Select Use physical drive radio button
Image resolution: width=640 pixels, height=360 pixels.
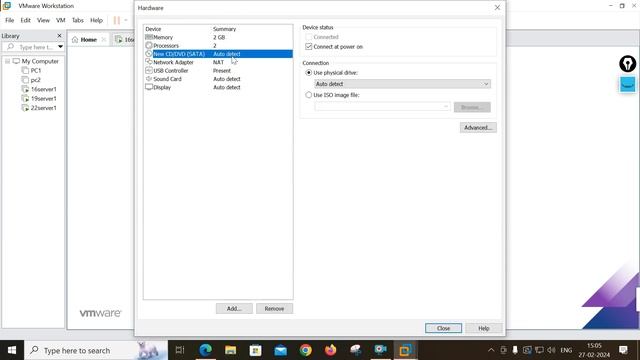click(x=309, y=73)
